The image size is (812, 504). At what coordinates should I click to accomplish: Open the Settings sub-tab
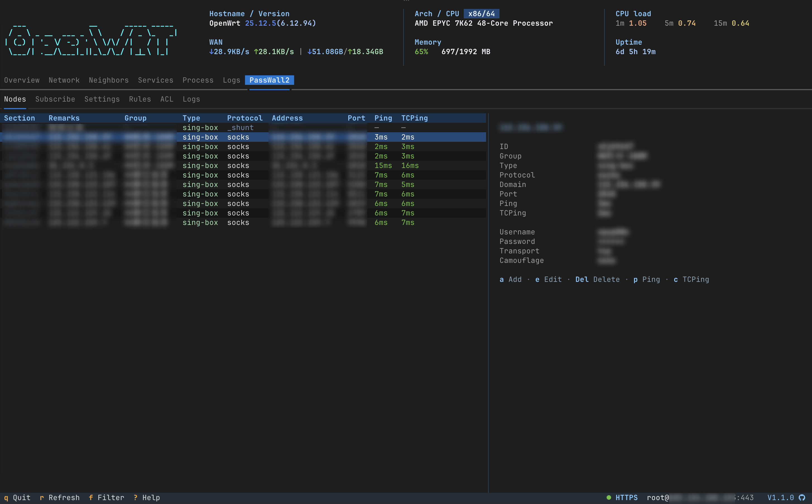(102, 99)
